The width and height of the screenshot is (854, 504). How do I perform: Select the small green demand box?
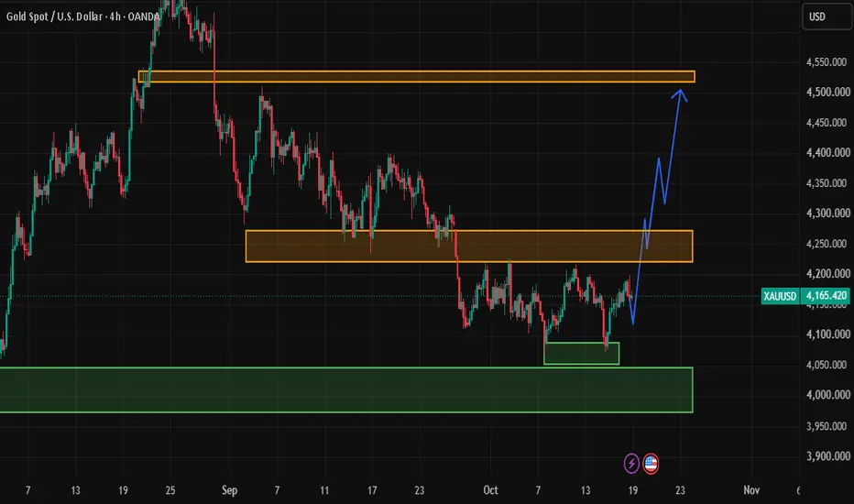point(582,353)
